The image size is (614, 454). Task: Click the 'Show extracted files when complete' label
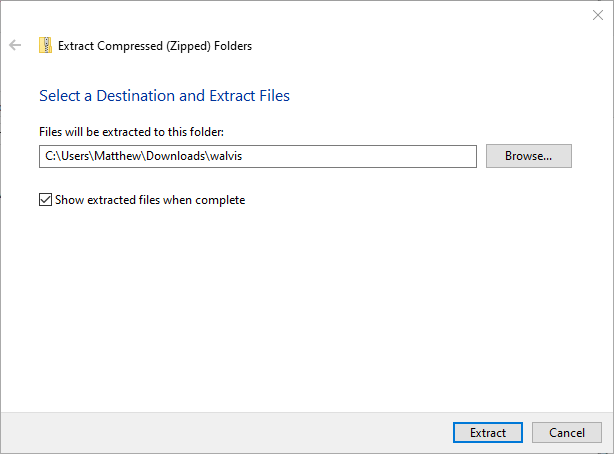[149, 200]
